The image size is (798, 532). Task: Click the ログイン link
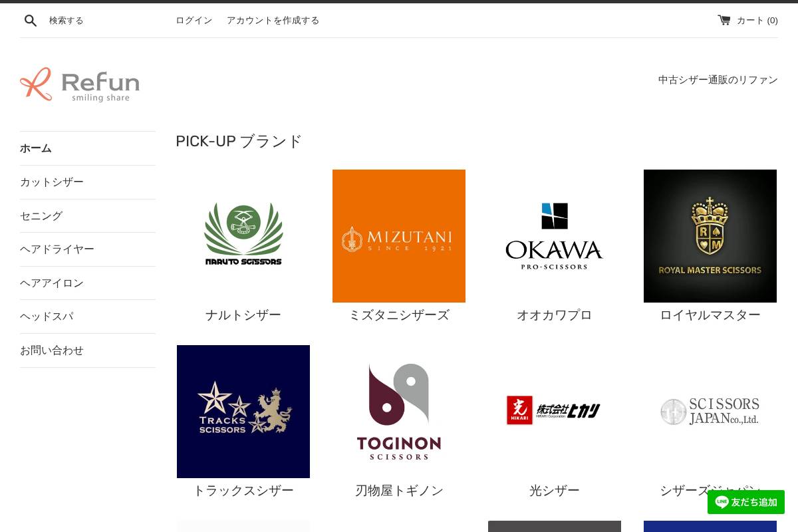[x=194, y=21]
